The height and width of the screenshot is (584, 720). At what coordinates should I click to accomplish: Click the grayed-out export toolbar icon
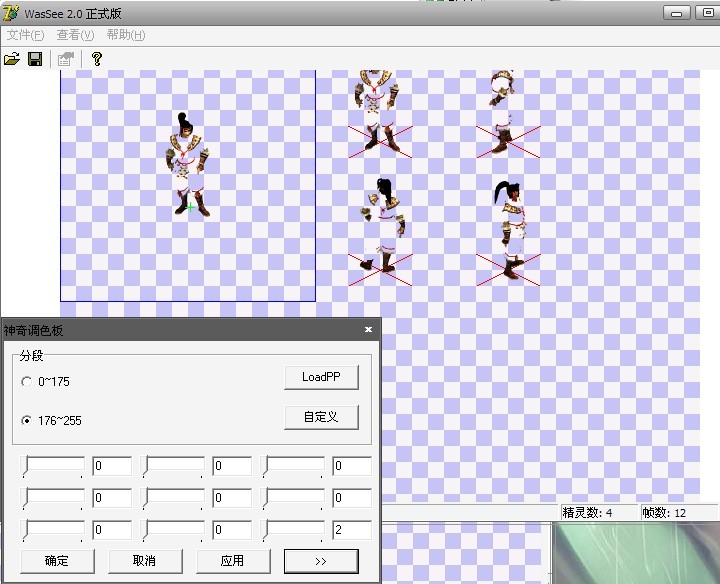pos(66,59)
